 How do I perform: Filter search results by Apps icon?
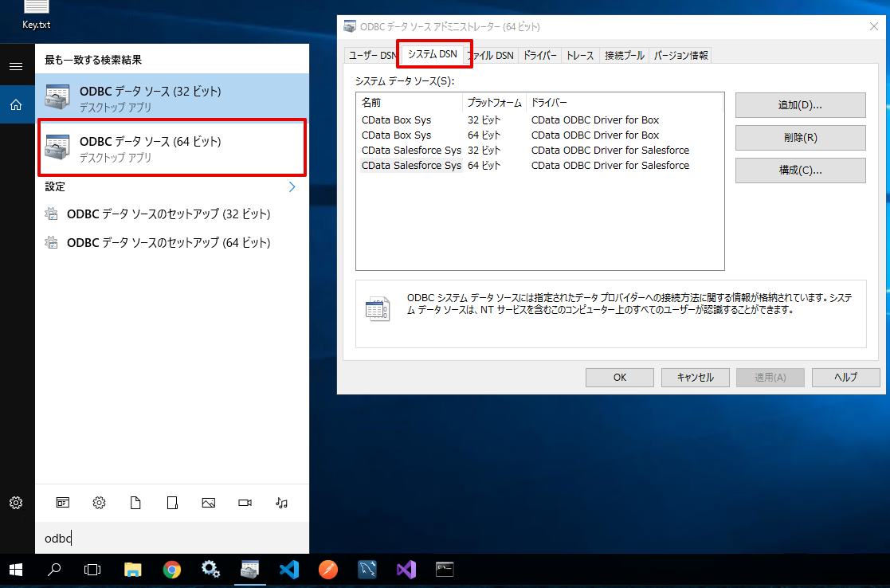click(x=62, y=502)
